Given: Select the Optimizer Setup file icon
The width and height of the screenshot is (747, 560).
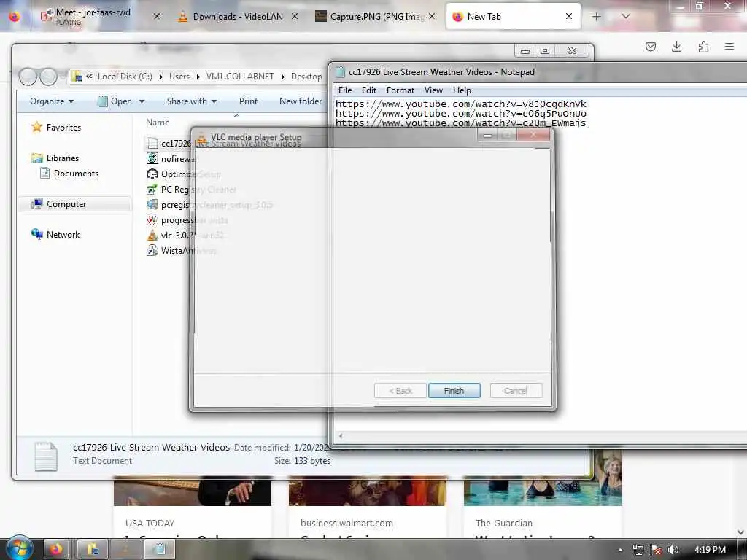Looking at the screenshot, I should tap(152, 174).
